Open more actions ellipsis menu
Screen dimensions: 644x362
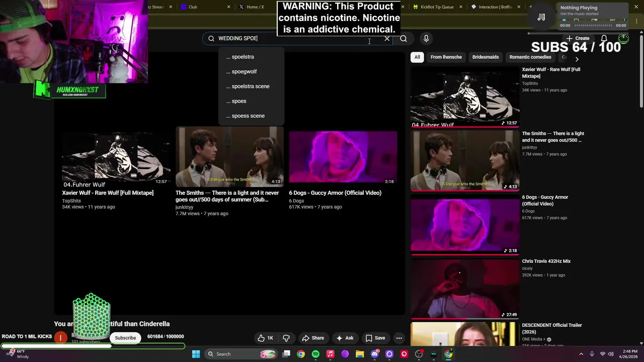pos(399,338)
